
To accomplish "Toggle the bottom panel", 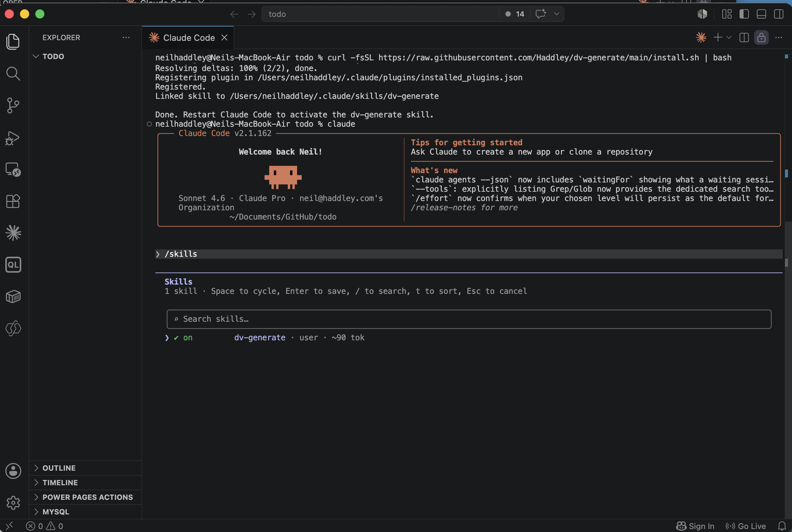I will coord(761,14).
